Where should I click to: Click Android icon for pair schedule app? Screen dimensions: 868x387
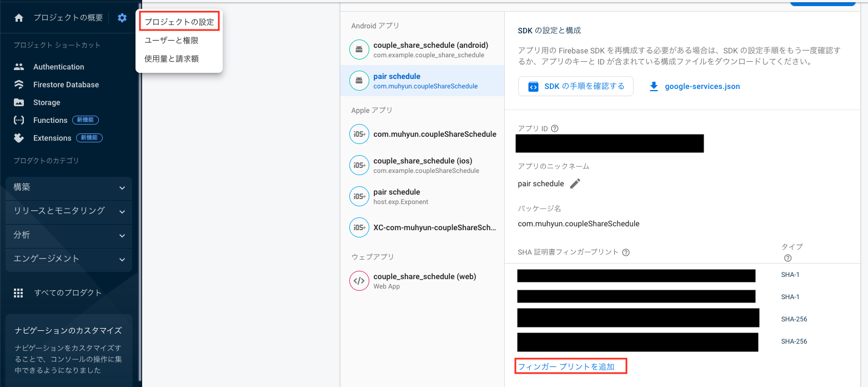359,81
